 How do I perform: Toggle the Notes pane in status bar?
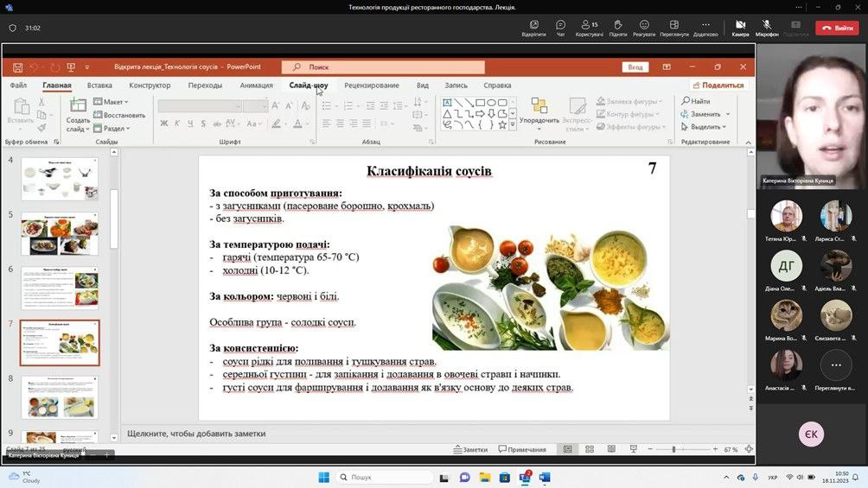[469, 449]
